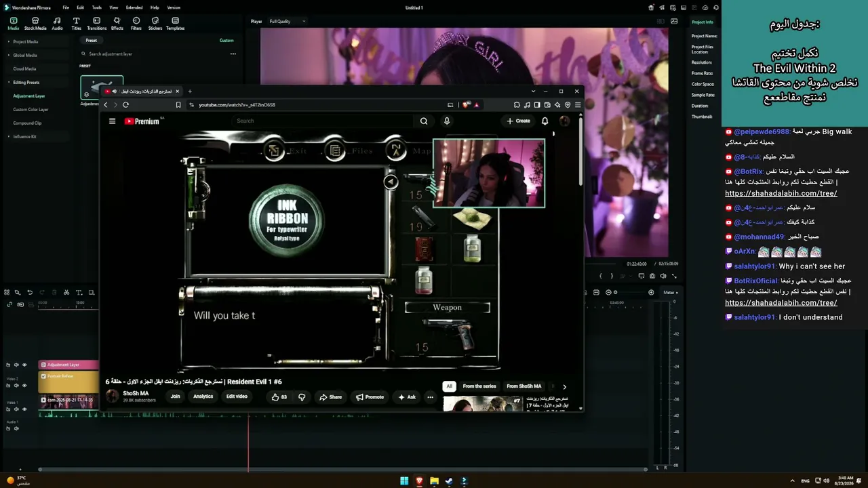Mute the YouTube browser tab audio
Viewport: 868px width, 488px height.
coord(114,91)
